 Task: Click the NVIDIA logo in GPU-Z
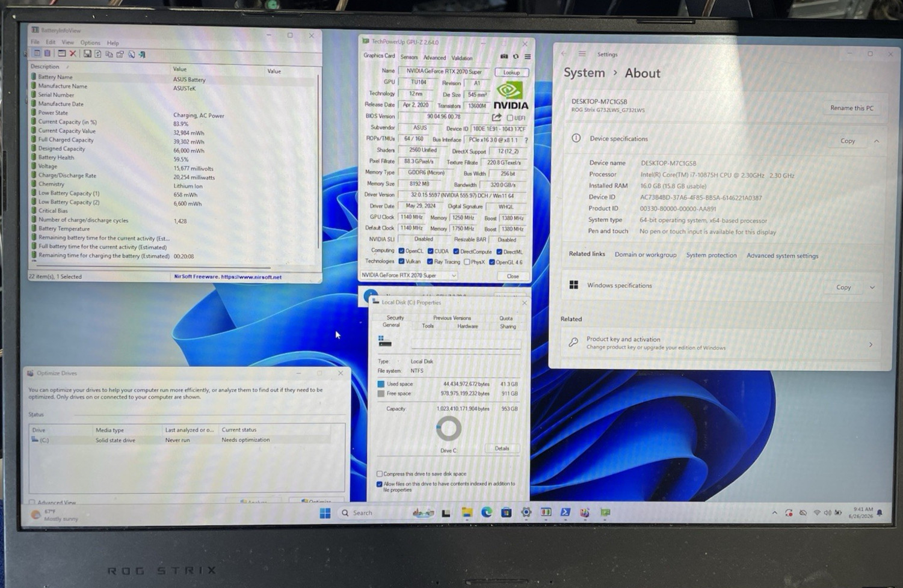point(511,96)
